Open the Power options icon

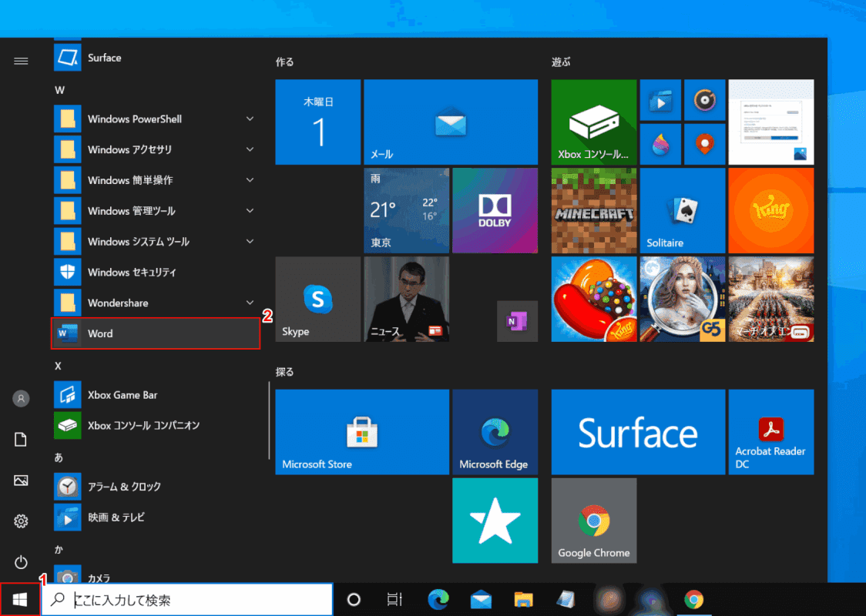coord(21,562)
